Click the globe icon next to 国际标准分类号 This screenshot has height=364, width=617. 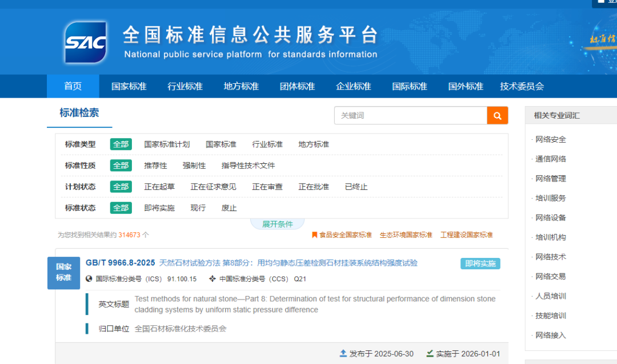coord(89,278)
